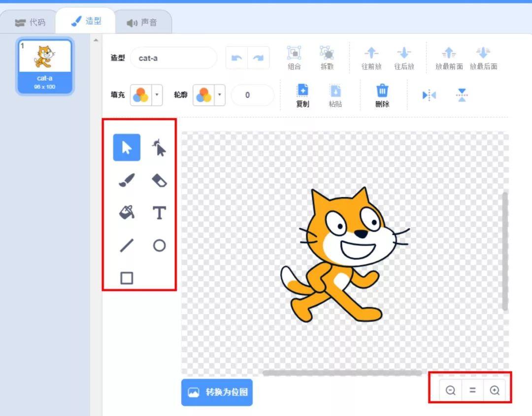Flip the costume vertically
This screenshot has width=532, height=416.
[462, 96]
